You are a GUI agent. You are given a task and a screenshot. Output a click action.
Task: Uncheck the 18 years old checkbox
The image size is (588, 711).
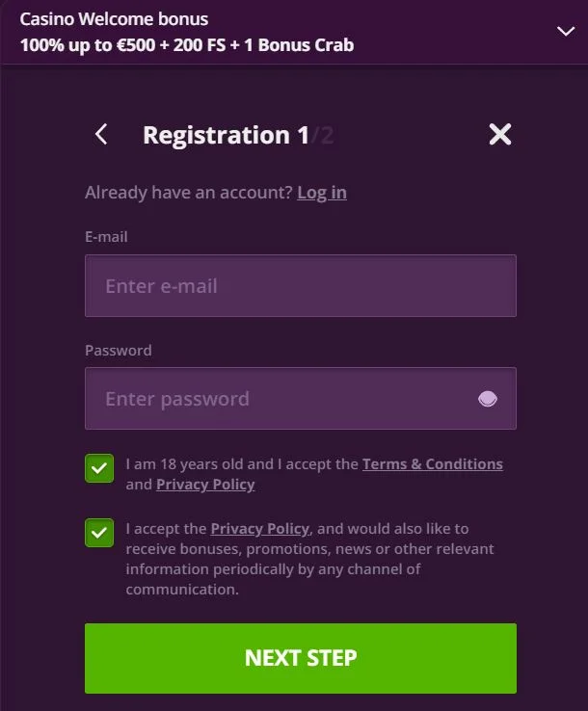99,469
